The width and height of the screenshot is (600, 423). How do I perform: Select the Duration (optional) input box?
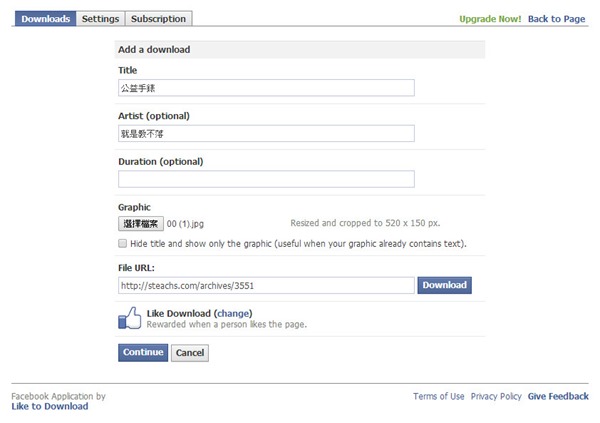coord(266,179)
